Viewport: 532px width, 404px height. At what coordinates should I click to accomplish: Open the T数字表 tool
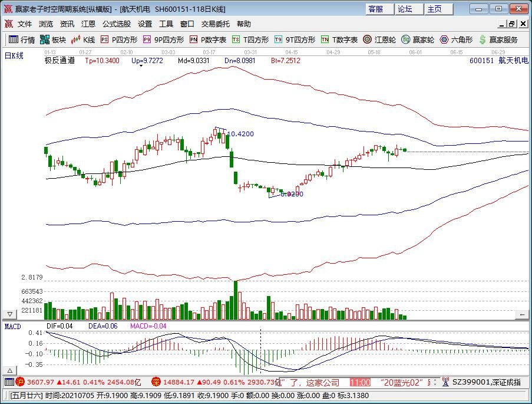click(x=339, y=40)
